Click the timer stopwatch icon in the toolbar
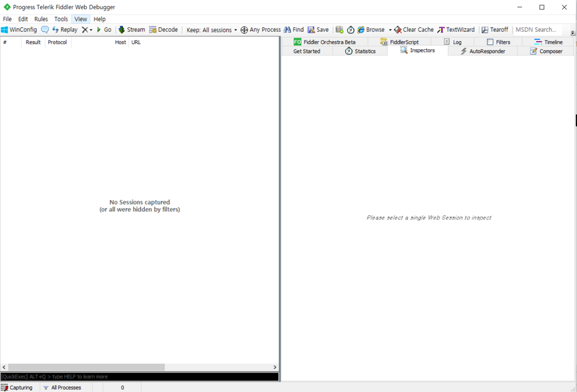The height and width of the screenshot is (392, 577). (351, 30)
